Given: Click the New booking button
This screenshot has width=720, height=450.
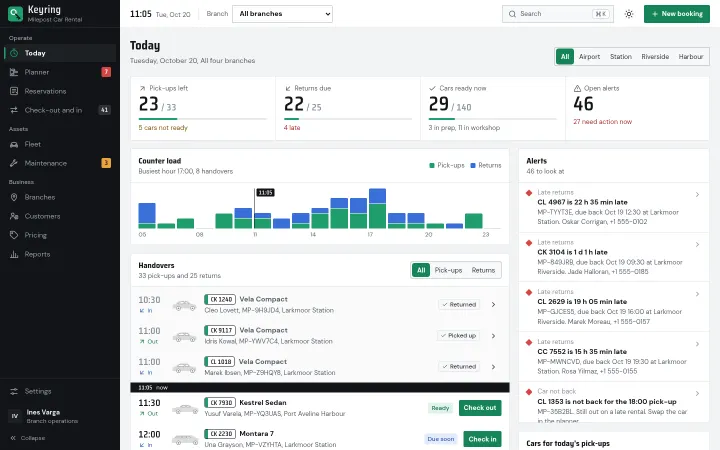Looking at the screenshot, I should click(676, 14).
